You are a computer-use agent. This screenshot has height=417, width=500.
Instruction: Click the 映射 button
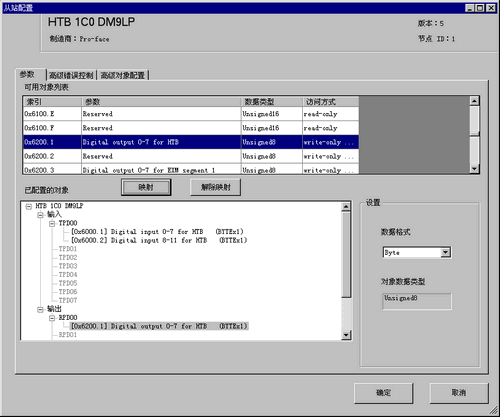pyautogui.click(x=146, y=187)
